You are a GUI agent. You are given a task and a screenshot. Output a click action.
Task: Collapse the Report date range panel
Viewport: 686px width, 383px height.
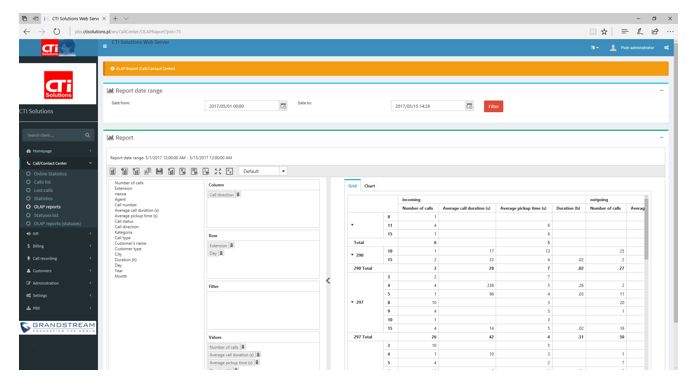661,90
